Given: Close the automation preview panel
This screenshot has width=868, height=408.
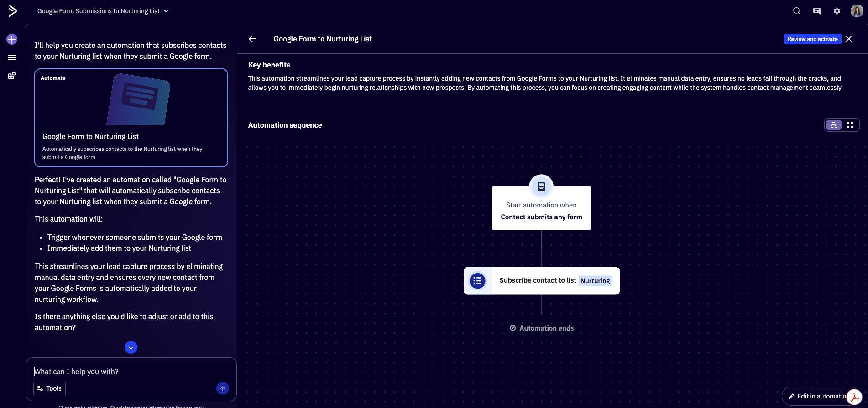Looking at the screenshot, I should 849,39.
